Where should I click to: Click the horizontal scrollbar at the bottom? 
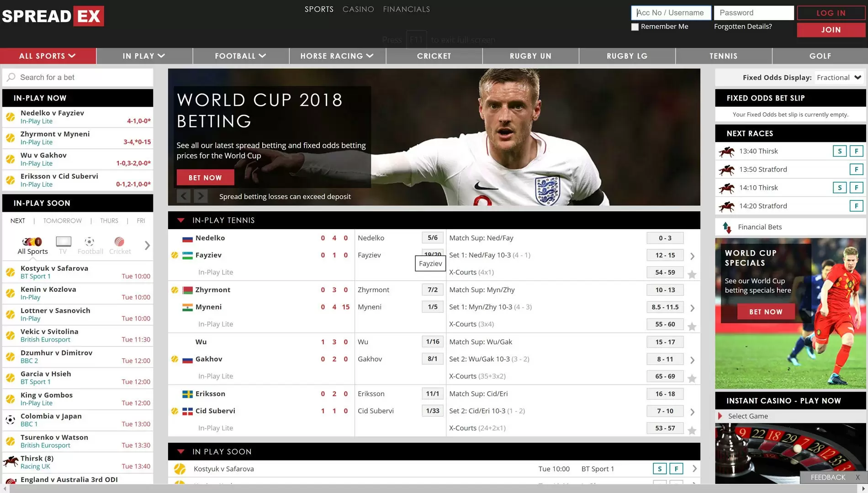click(434, 488)
